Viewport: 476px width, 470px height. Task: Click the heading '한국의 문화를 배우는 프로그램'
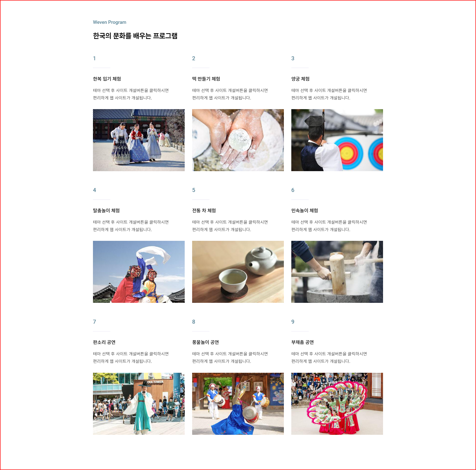click(x=135, y=36)
